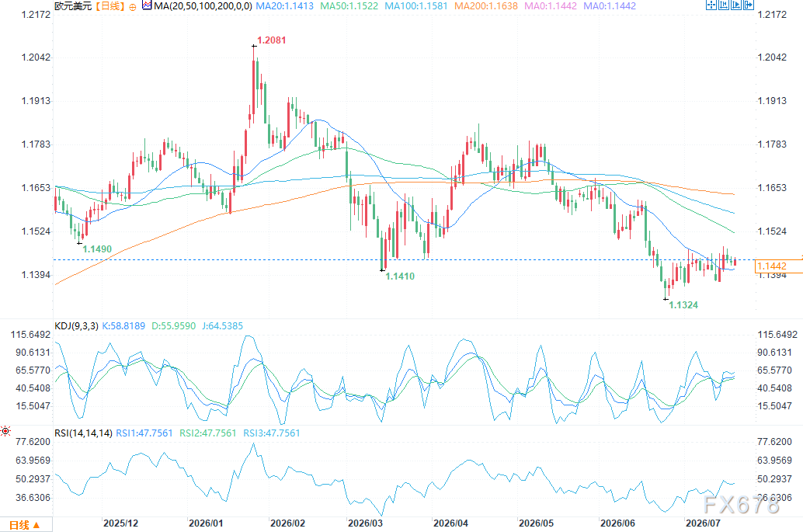Viewport: 803px width, 532px height.
Task: Click the 【日线】 period label in the header
Action: coord(109,6)
